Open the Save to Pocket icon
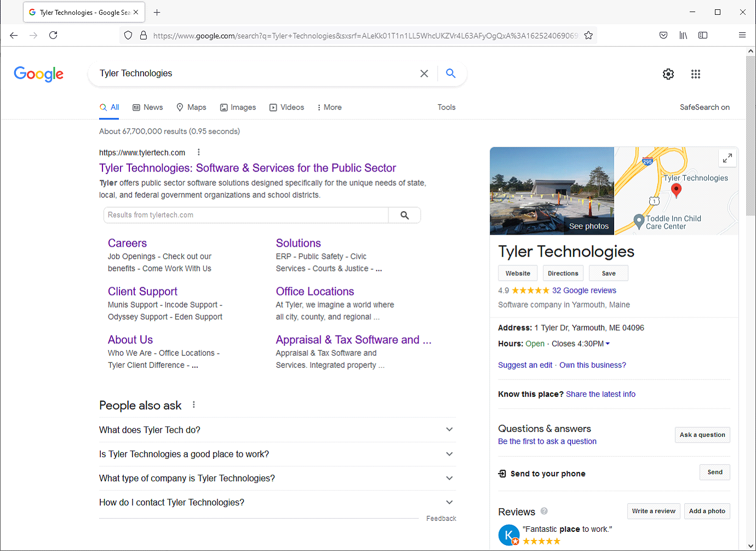756x551 pixels. point(663,35)
